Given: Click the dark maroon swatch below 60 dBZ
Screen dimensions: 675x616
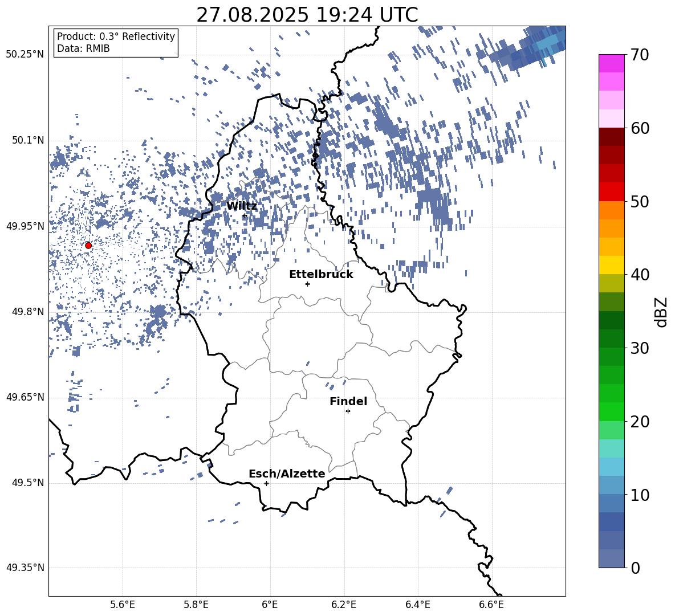Looking at the screenshot, I should 611,137.
